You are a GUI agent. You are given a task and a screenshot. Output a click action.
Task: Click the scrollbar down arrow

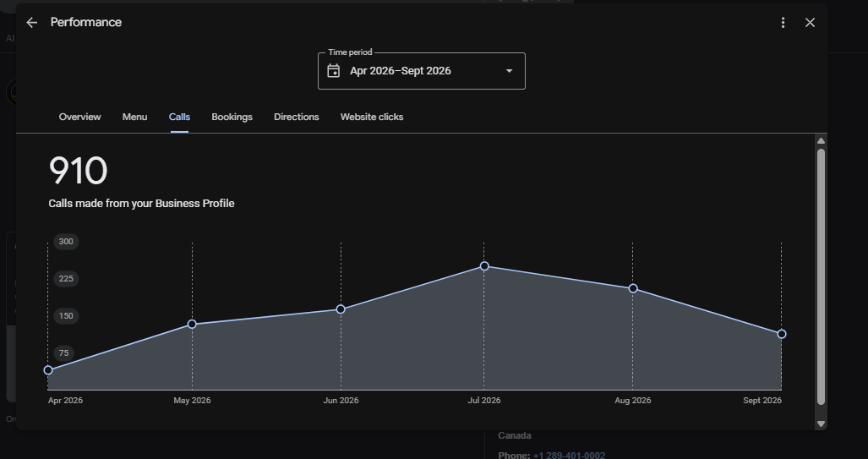pyautogui.click(x=821, y=423)
